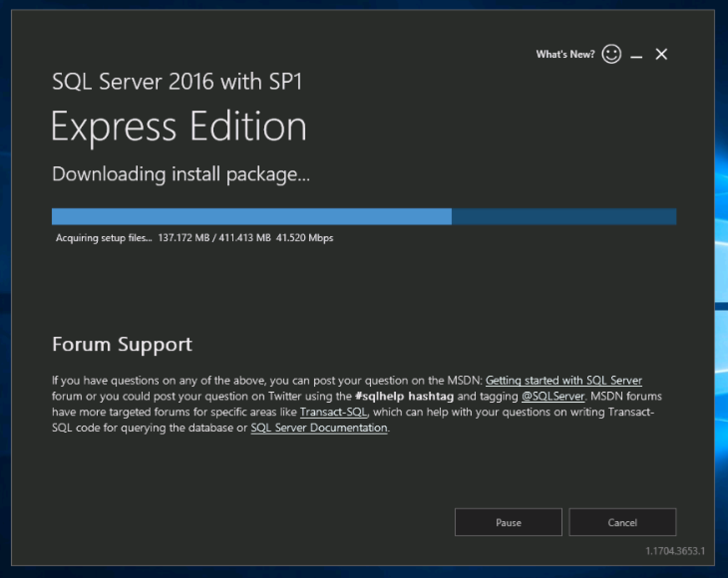Click the 41.520 Mbps download speed text
728x578 pixels.
(x=304, y=238)
